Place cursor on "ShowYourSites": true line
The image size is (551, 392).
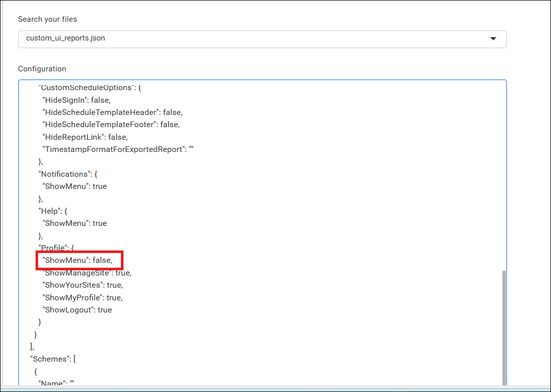[x=83, y=285]
